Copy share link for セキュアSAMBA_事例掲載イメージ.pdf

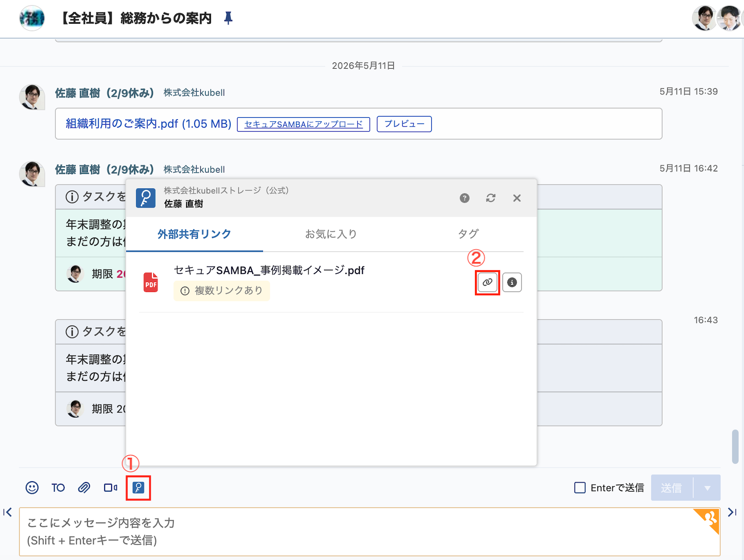point(487,282)
